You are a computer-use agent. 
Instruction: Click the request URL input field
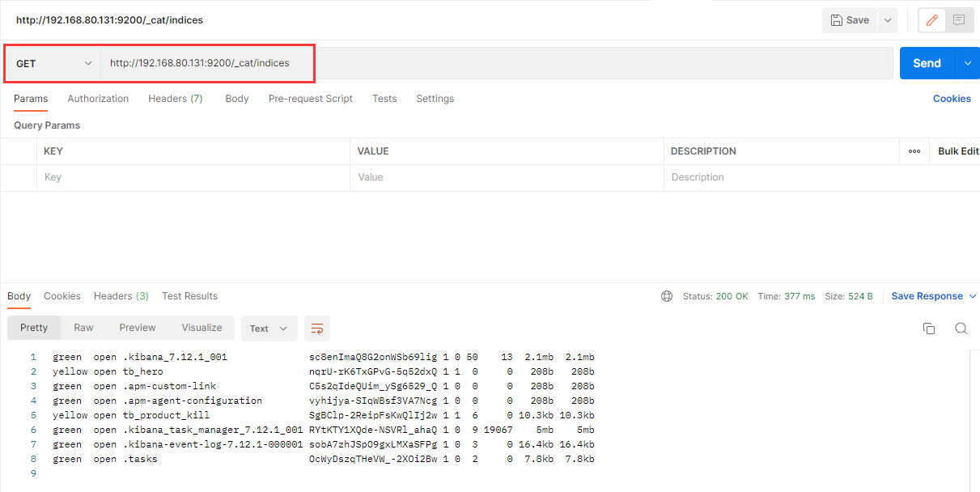coord(486,63)
